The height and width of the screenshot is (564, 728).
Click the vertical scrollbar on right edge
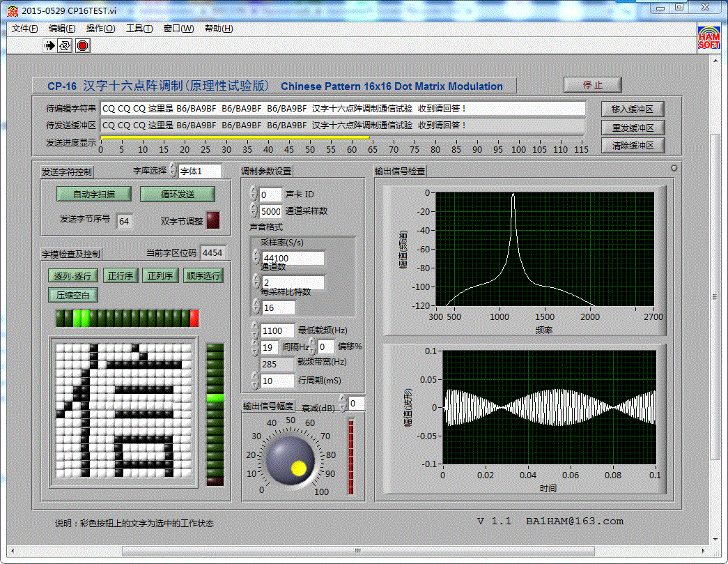click(715, 297)
